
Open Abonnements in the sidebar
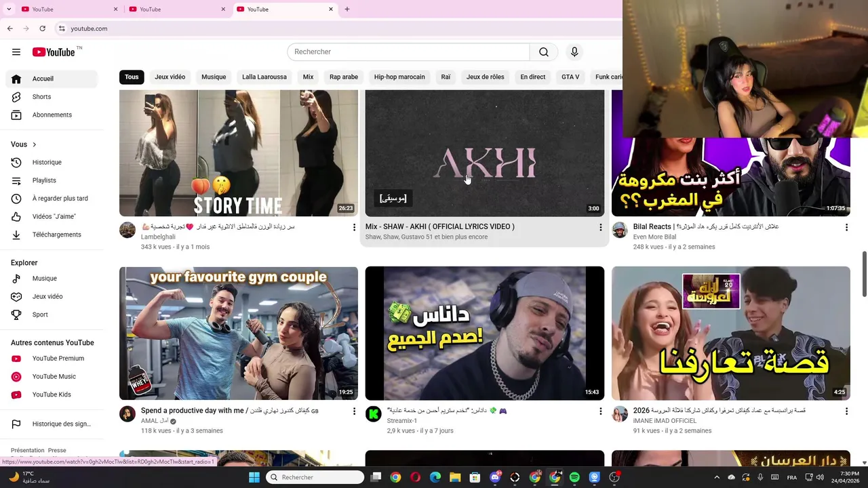tap(52, 115)
